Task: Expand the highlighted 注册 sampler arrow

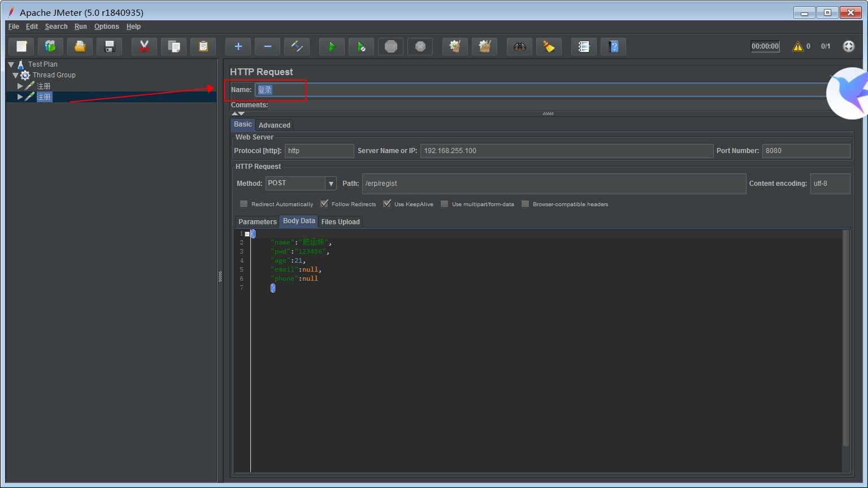Action: coord(20,97)
